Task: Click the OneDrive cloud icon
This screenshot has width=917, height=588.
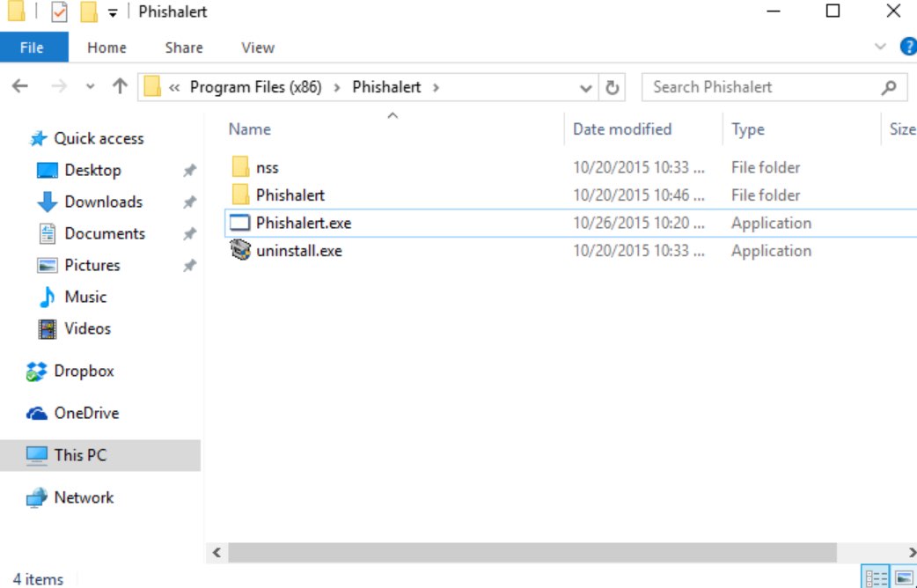Action: pos(36,414)
